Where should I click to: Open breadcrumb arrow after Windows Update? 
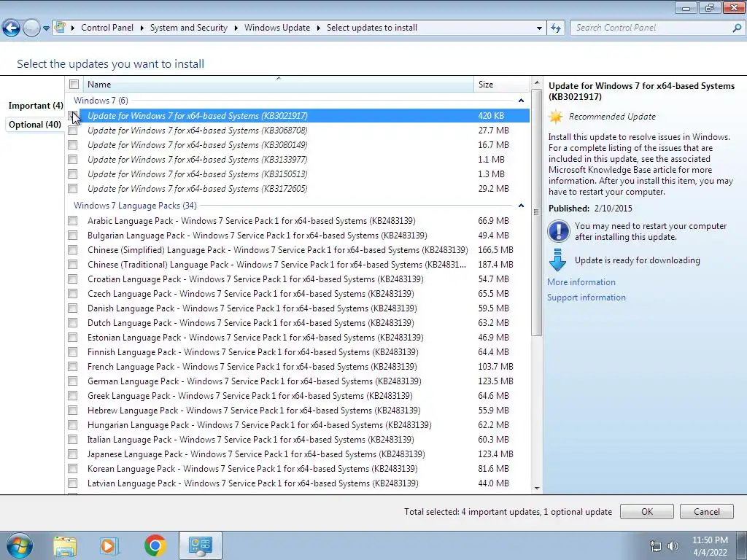[x=319, y=28]
